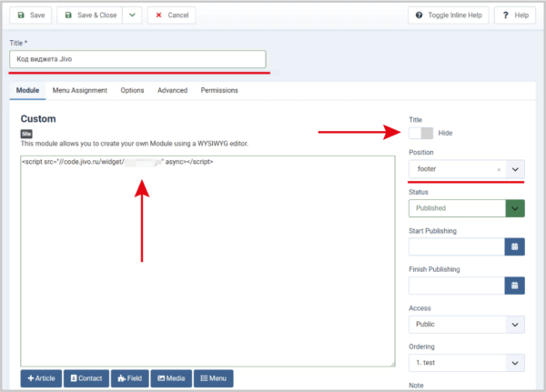Image resolution: width=546 pixels, height=392 pixels.
Task: Open Start Publishing calendar picker
Action: [x=515, y=246]
